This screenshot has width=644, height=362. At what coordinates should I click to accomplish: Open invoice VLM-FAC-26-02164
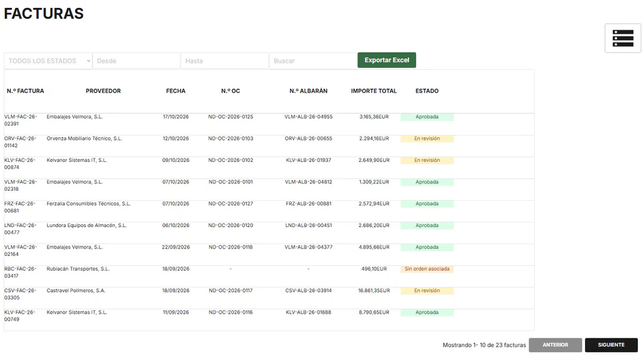click(21, 251)
